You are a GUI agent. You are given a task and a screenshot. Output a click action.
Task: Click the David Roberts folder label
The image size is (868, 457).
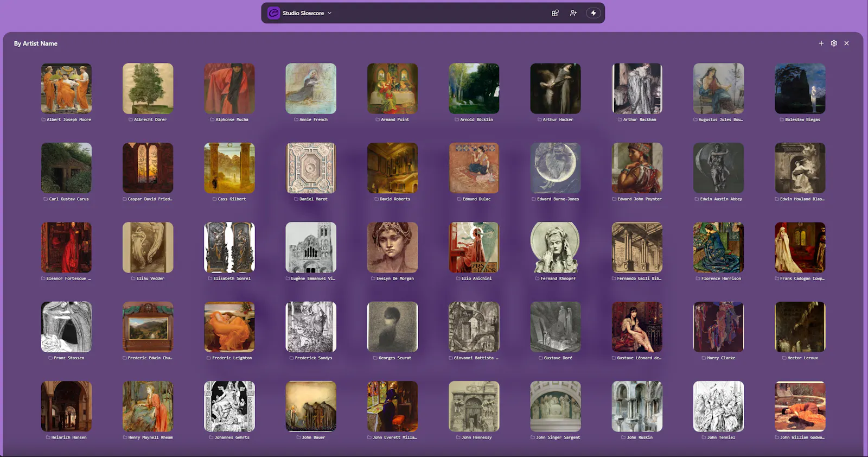pyautogui.click(x=392, y=199)
